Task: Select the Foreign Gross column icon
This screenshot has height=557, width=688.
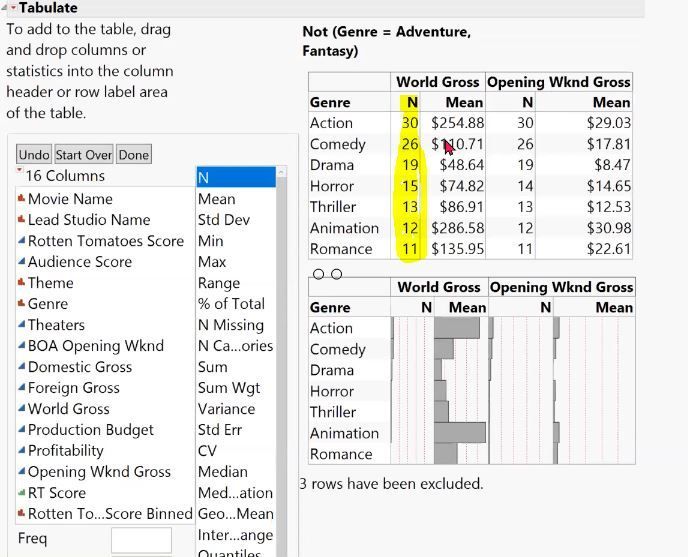Action: coord(21,388)
